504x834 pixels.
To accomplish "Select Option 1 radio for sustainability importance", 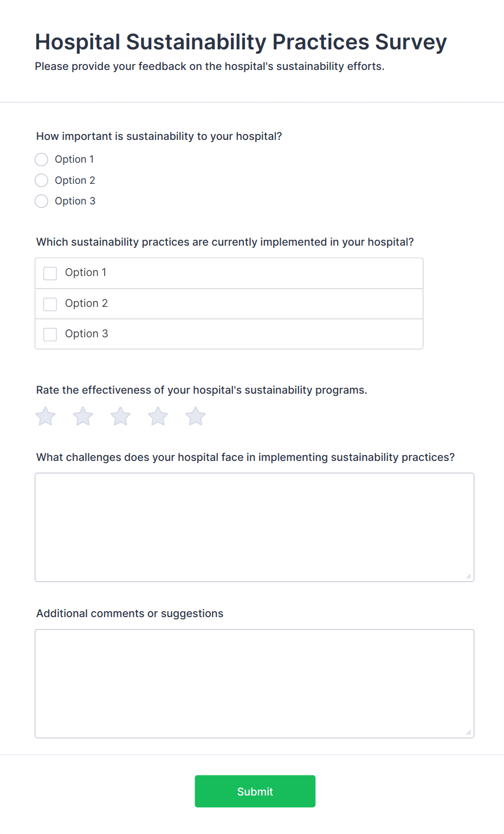I will tap(42, 159).
